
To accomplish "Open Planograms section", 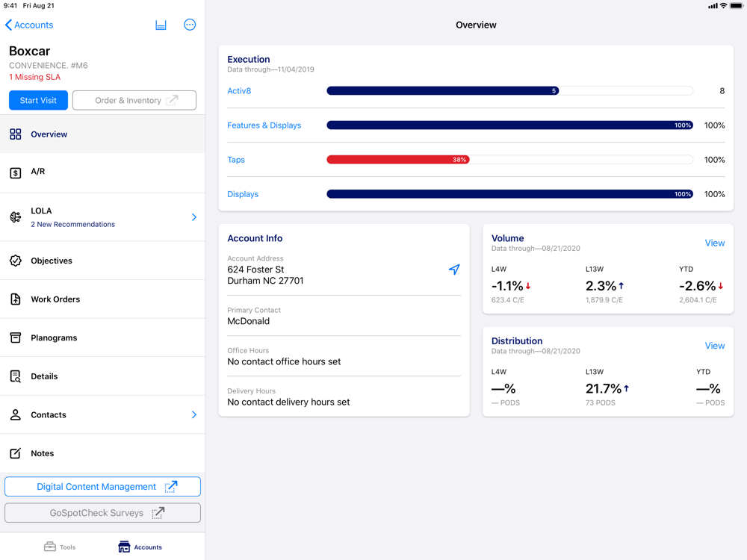I will point(102,337).
